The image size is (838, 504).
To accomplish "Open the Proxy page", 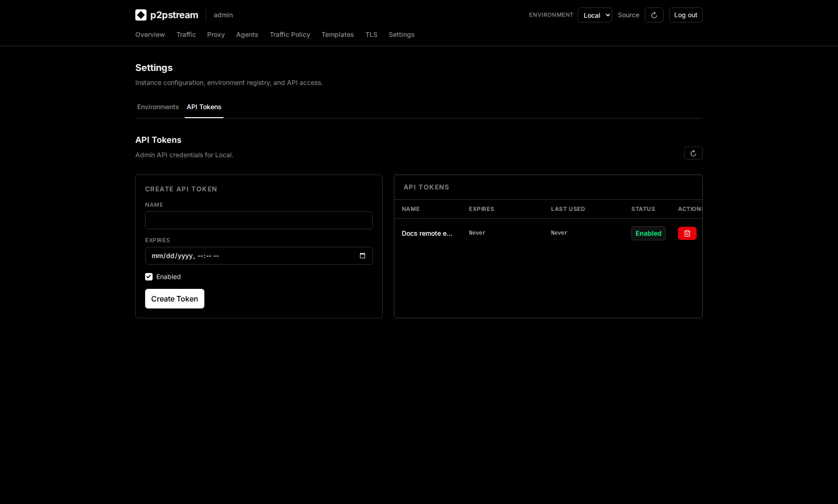I will coord(216,35).
